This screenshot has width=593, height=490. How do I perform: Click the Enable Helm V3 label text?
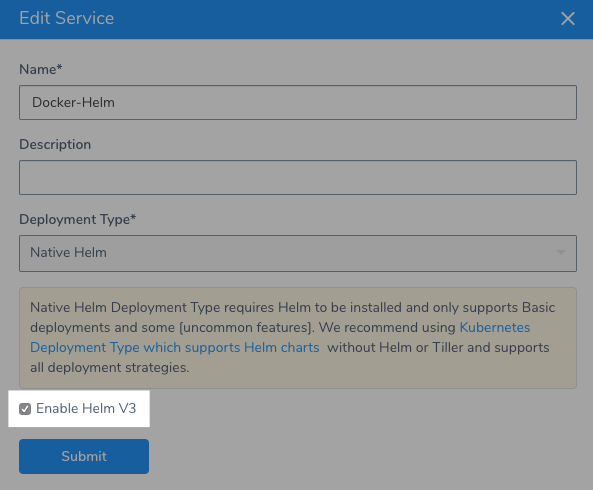(x=86, y=408)
